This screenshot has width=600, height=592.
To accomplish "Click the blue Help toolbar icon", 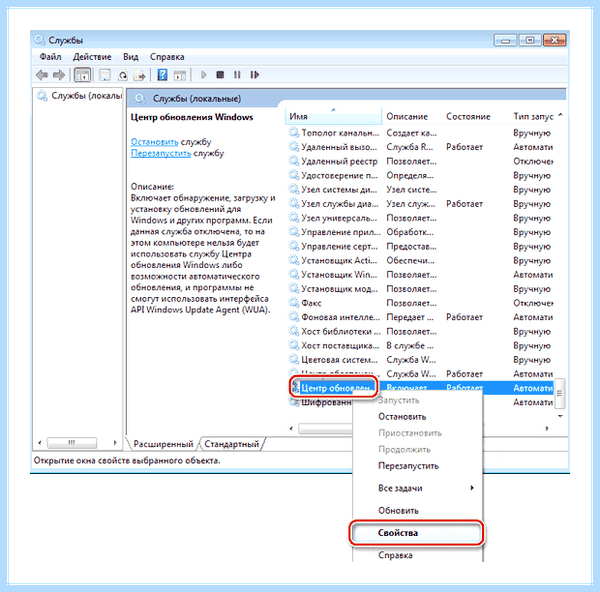I will 162,75.
